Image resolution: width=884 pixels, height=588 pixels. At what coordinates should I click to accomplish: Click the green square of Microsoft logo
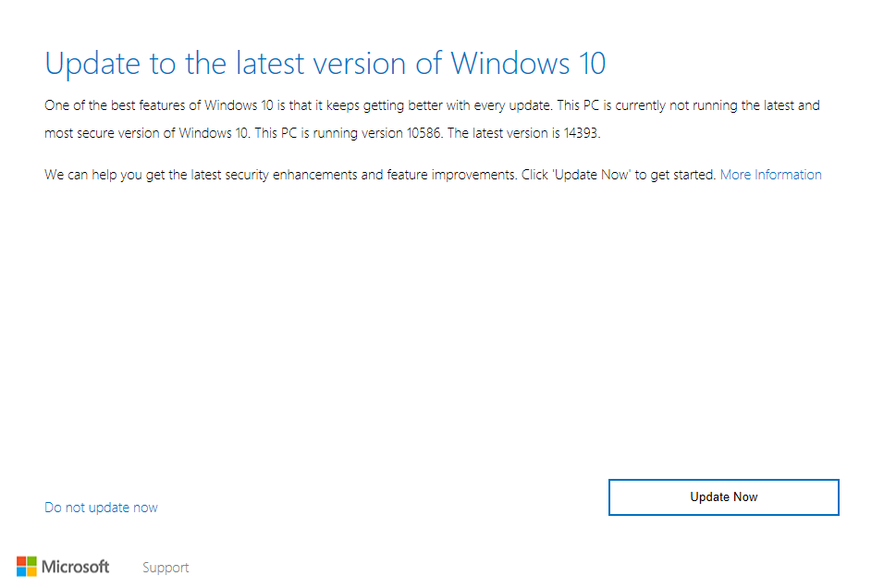[x=32, y=560]
